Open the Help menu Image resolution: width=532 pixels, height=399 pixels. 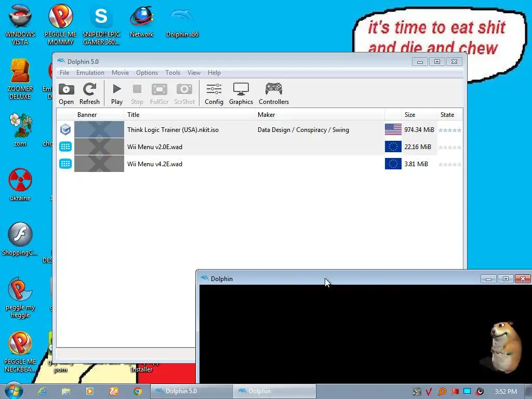pyautogui.click(x=214, y=73)
